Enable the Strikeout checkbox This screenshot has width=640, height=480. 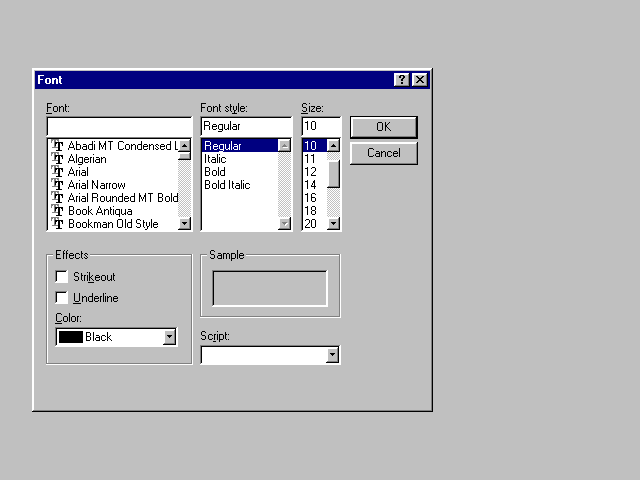point(62,277)
